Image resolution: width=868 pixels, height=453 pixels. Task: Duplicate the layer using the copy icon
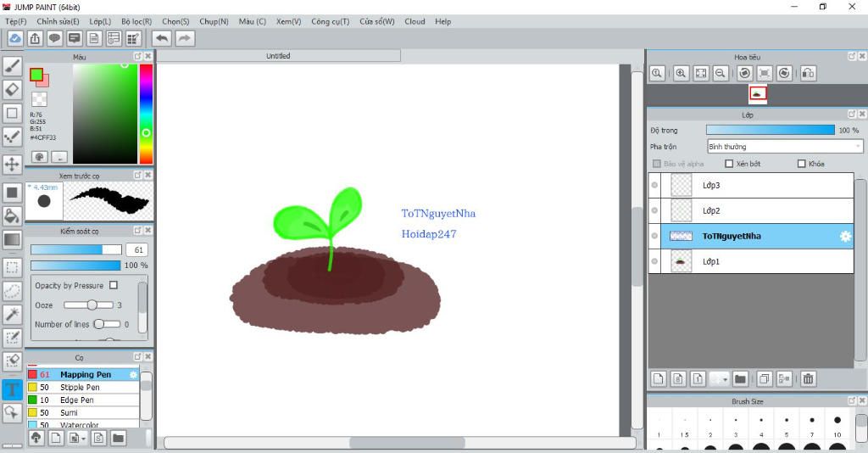point(765,379)
